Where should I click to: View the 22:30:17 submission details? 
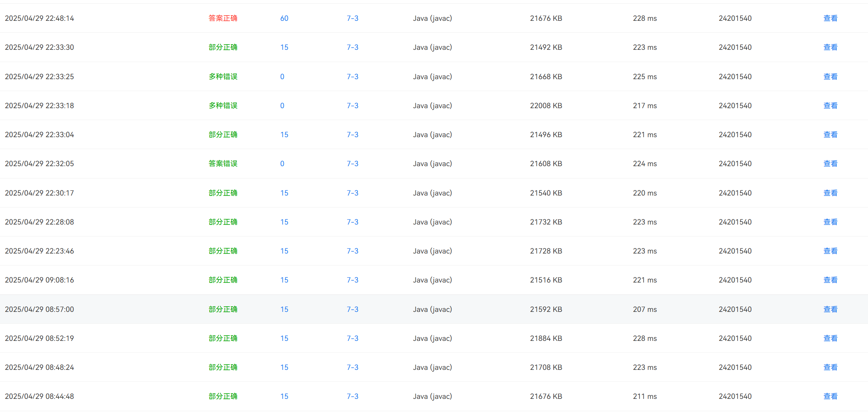coord(830,193)
